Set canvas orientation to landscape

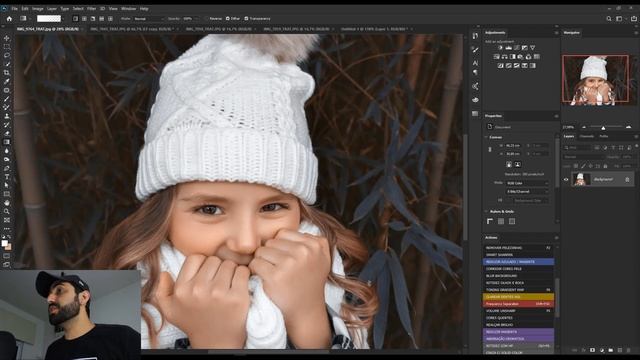tap(518, 164)
